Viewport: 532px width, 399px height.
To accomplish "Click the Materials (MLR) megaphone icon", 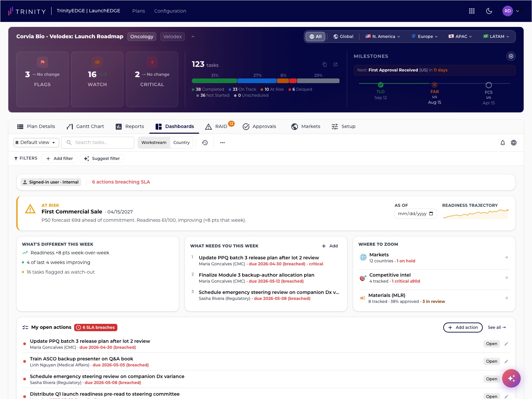I will click(363, 298).
